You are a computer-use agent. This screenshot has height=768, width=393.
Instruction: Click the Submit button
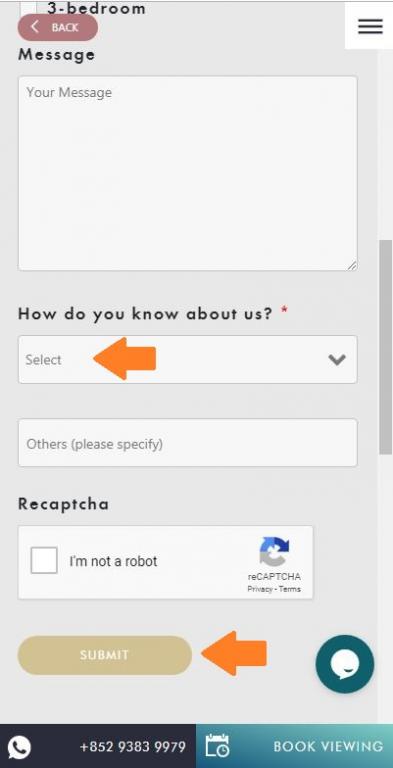tap(105, 655)
